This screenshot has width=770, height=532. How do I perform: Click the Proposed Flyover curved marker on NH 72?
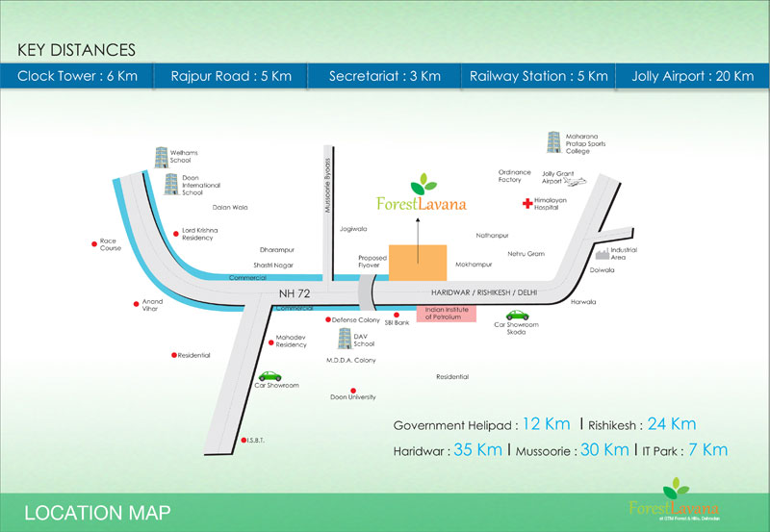pyautogui.click(x=367, y=292)
